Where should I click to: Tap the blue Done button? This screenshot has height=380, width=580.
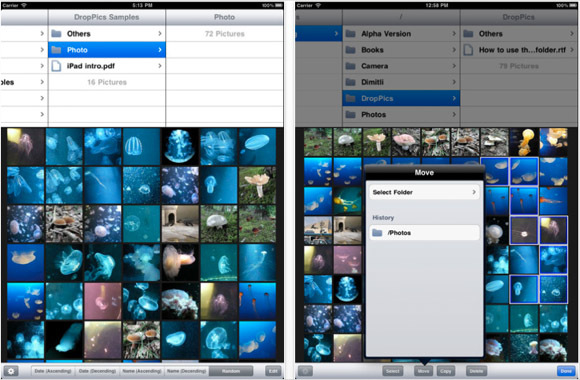pyautogui.click(x=566, y=371)
